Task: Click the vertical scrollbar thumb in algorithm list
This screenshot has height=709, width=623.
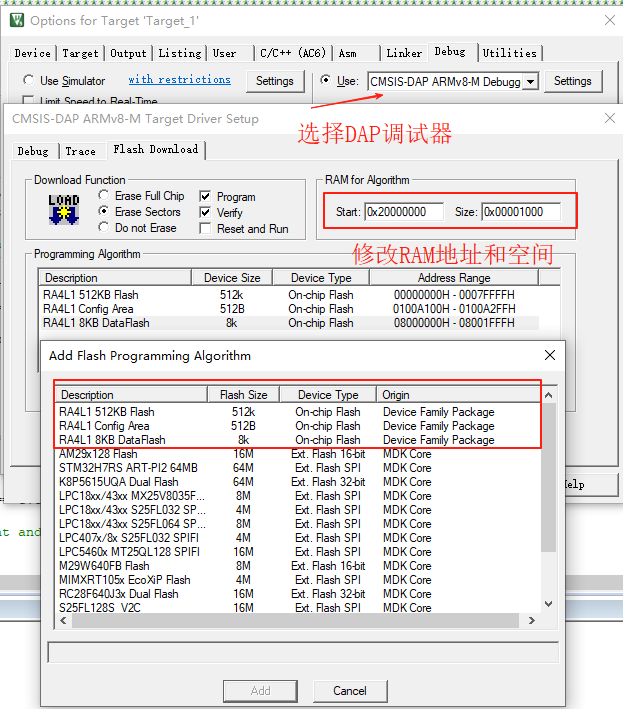Action: [x=549, y=477]
